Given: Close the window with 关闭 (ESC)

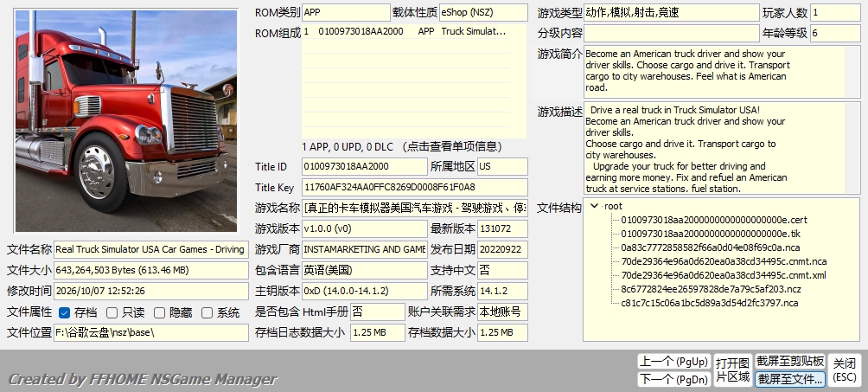Looking at the screenshot, I should pos(845,370).
